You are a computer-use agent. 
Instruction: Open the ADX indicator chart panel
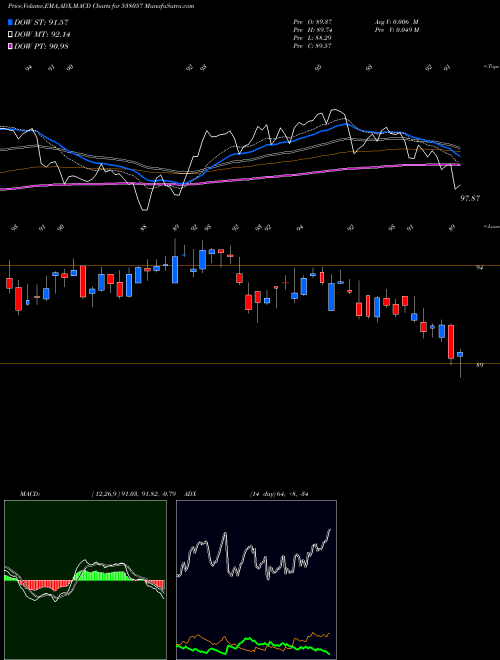pyautogui.click(x=256, y=580)
